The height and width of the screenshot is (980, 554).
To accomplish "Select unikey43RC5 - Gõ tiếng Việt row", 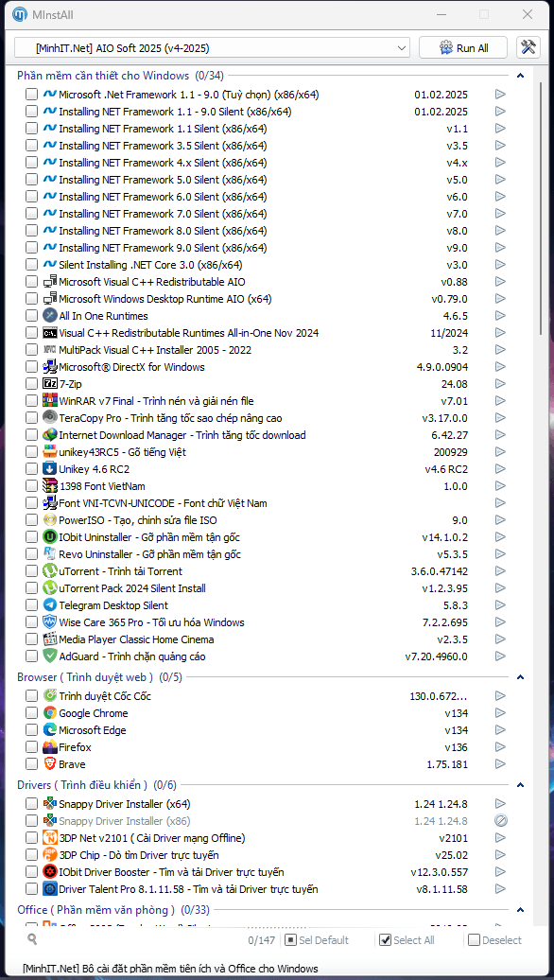I will point(122,452).
